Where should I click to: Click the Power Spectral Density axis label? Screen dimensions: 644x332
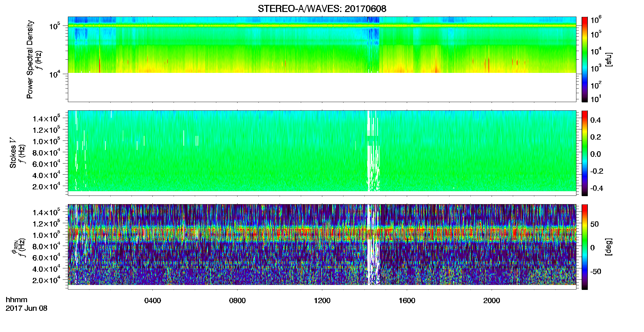pyautogui.click(x=30, y=59)
